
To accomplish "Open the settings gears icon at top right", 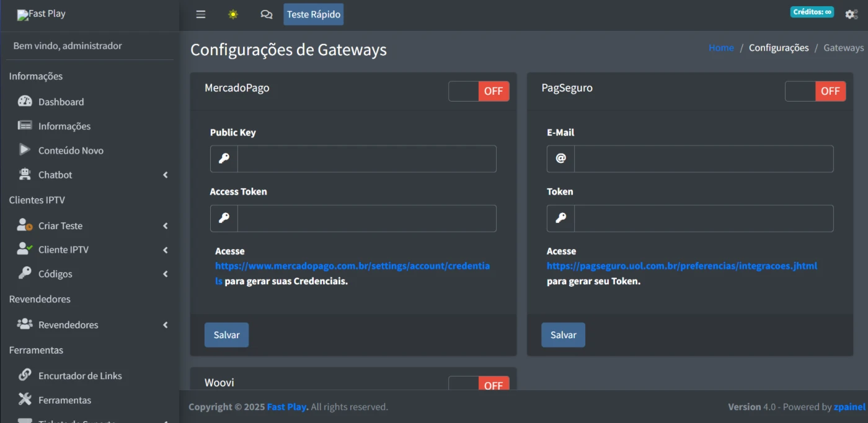I will point(851,14).
